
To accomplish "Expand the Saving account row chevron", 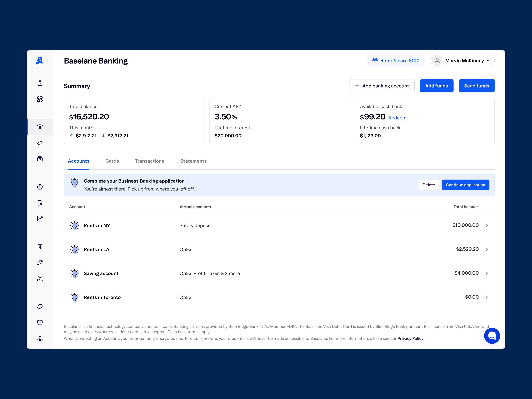I will 487,273.
